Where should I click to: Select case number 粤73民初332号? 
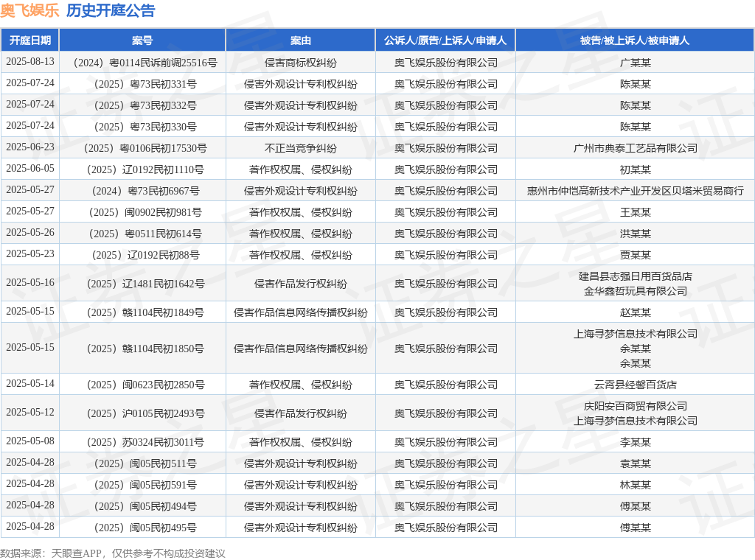point(145,105)
